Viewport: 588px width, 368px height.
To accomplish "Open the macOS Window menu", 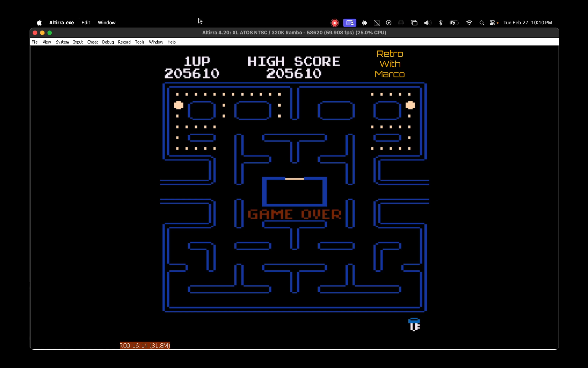I will [106, 23].
